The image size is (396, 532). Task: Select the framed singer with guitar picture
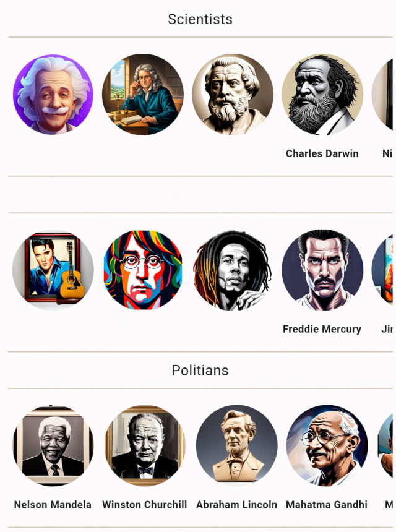coord(53,270)
